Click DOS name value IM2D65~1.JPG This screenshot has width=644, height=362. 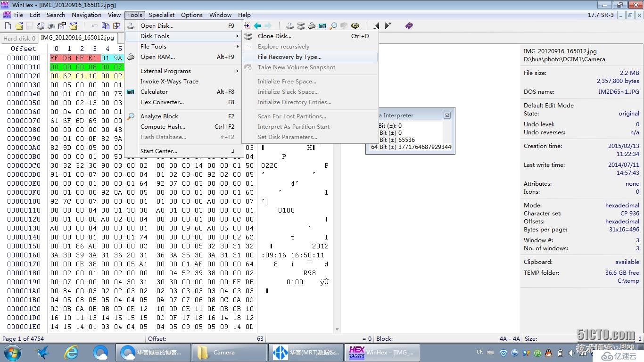click(x=619, y=92)
